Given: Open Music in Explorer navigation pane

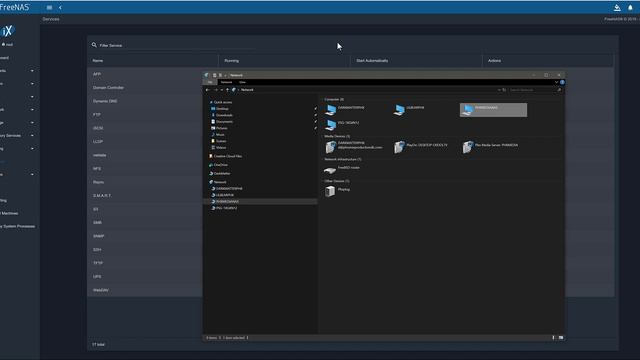Looking at the screenshot, I should pyautogui.click(x=220, y=135).
